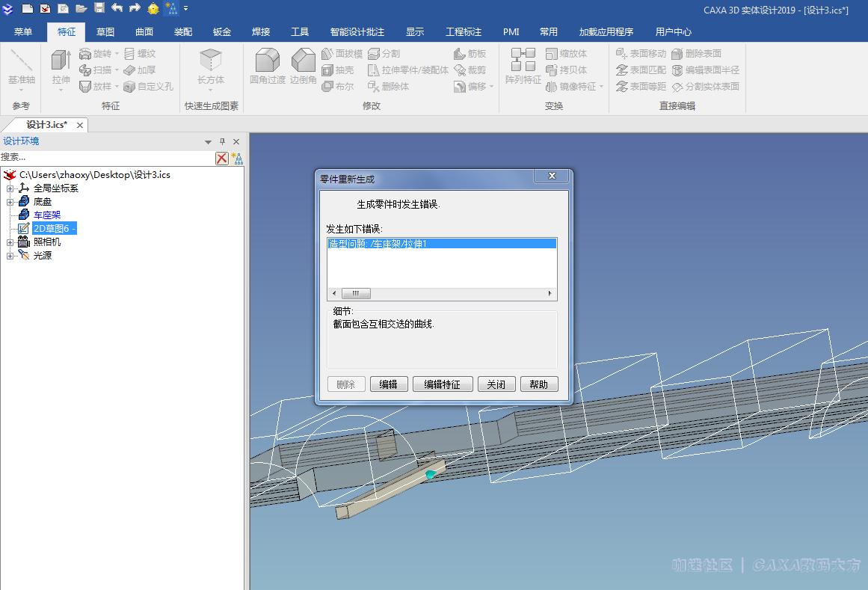
Task: Open the 偏移 dropdown arrow
Action: [x=492, y=87]
